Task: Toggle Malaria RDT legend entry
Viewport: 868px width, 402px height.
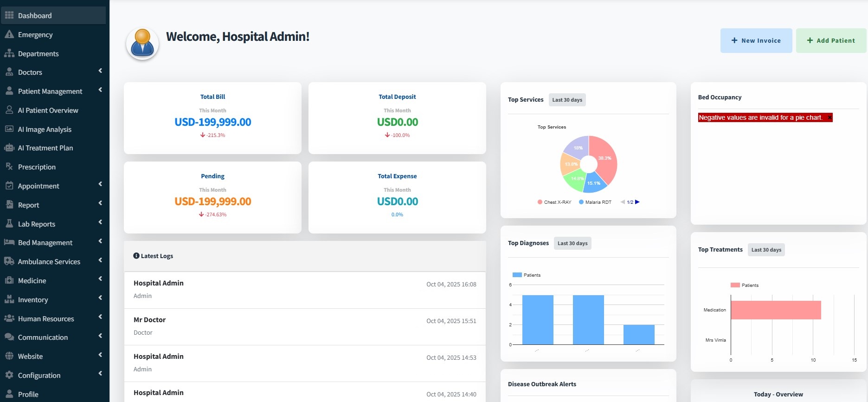Action: [595, 202]
